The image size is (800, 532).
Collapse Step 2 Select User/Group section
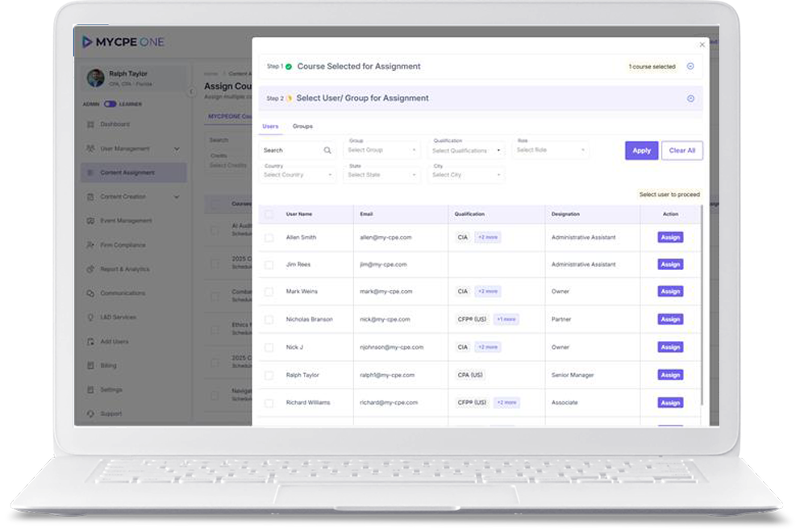(x=690, y=98)
